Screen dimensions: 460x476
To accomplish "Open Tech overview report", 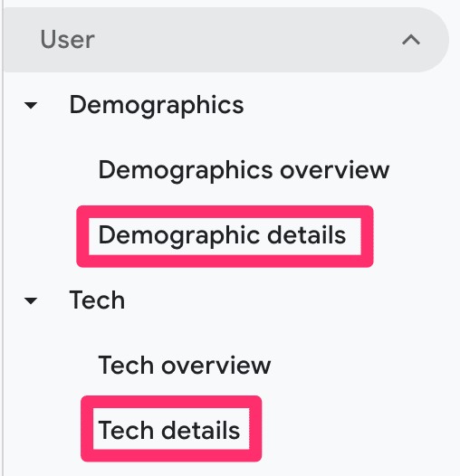I will pyautogui.click(x=185, y=366).
